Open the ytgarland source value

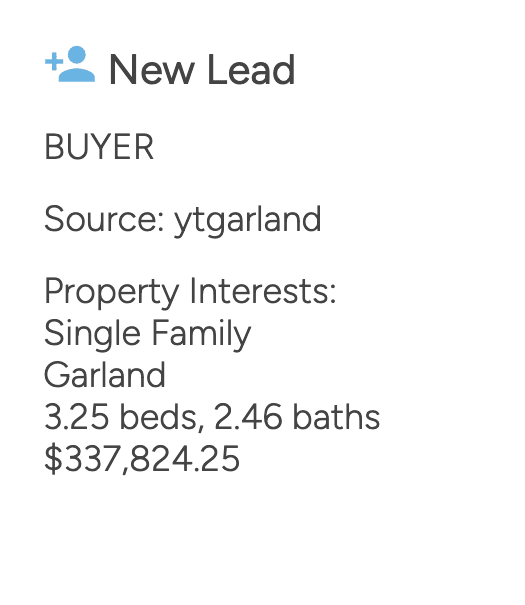click(x=248, y=220)
